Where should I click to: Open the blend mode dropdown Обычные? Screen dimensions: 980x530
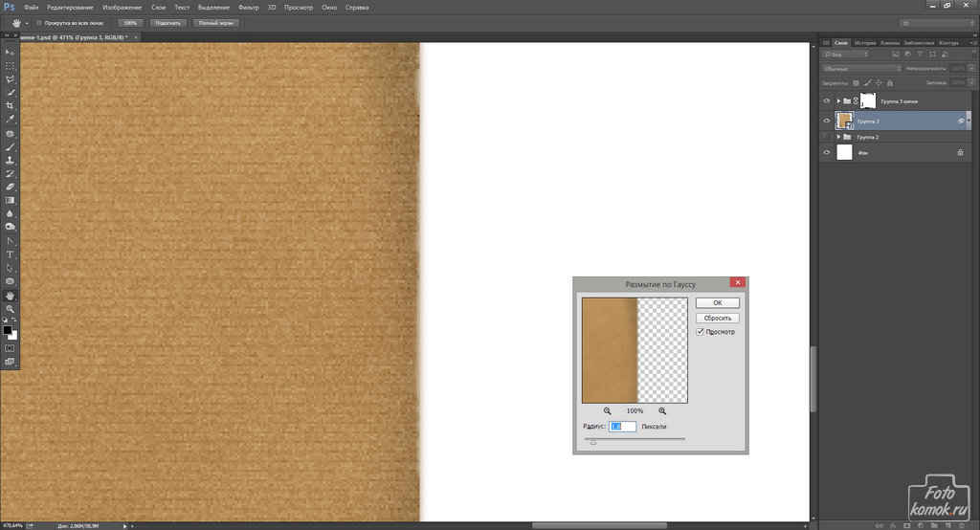(x=862, y=69)
